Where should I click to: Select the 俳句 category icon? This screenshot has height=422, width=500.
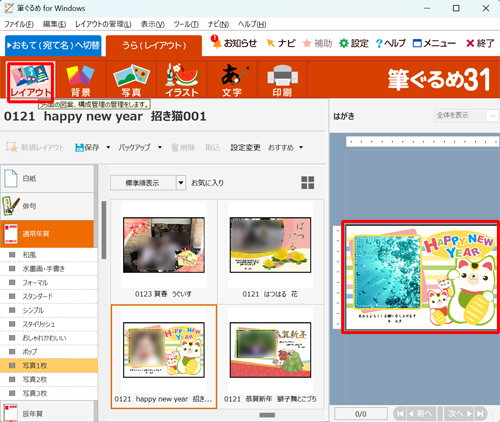47,206
